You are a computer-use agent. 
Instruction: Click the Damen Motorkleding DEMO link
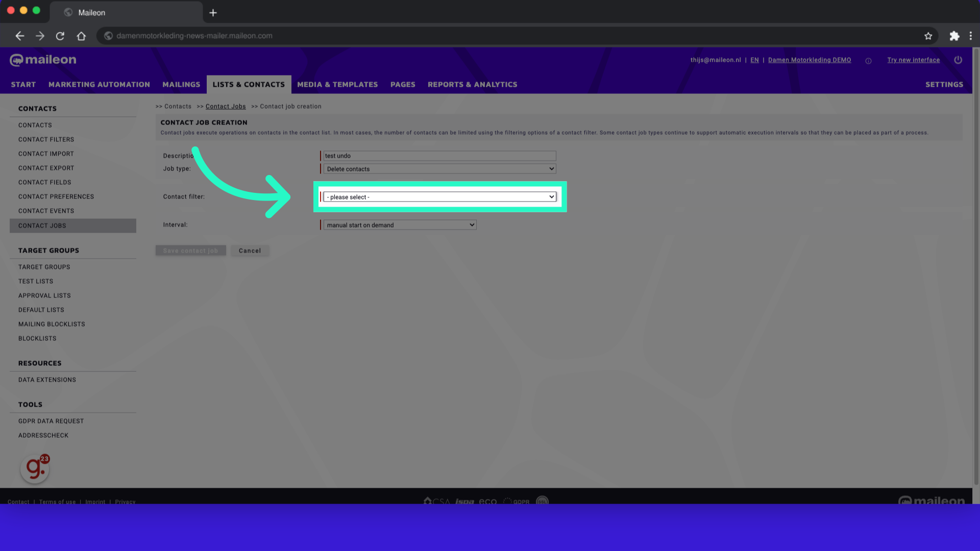(x=810, y=60)
